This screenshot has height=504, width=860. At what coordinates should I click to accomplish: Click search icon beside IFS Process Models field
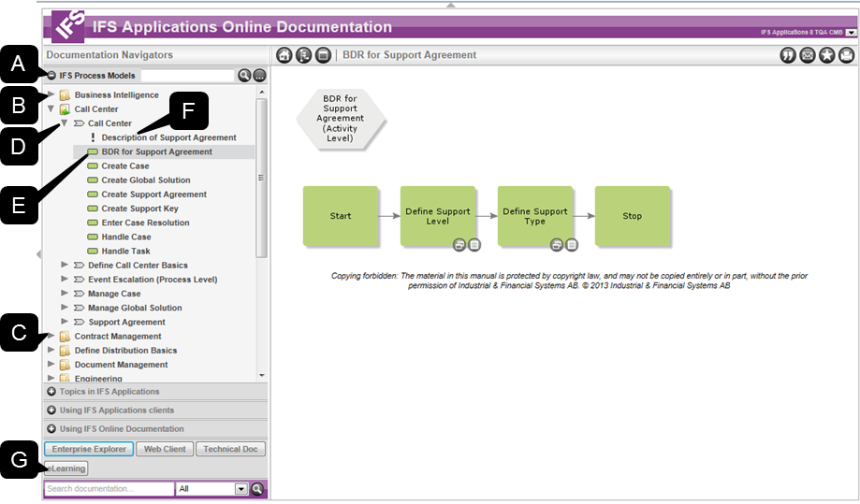244,76
